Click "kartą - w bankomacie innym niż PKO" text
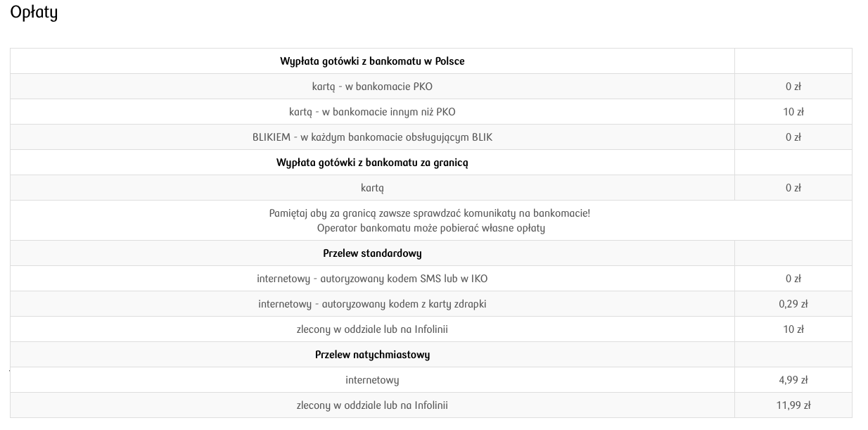868x430 pixels. [372, 112]
